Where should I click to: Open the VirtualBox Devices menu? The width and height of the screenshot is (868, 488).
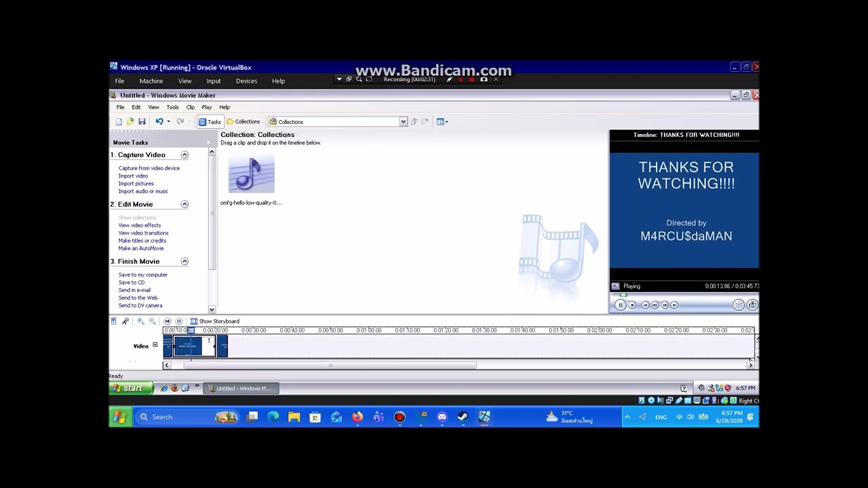pos(246,81)
